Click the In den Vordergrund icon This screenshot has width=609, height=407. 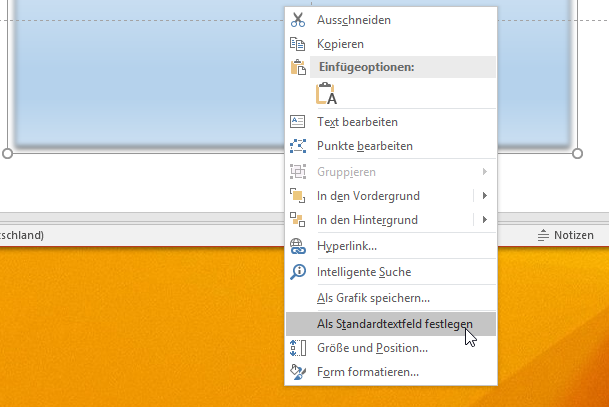coord(298,196)
